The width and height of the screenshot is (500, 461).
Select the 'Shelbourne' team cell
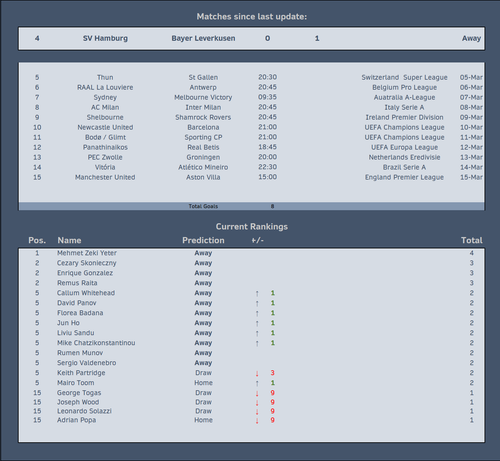click(105, 117)
